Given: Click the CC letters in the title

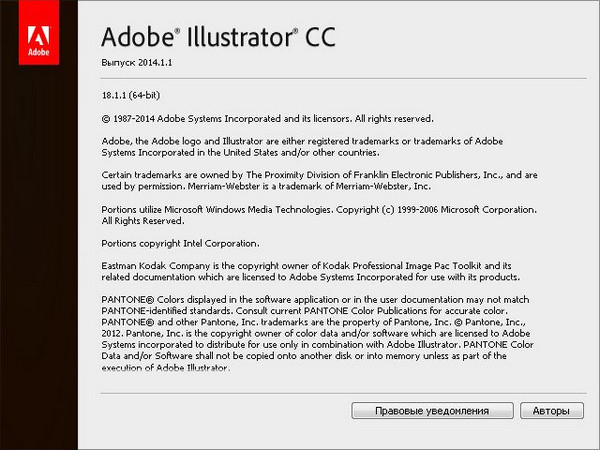Looking at the screenshot, I should 321,37.
